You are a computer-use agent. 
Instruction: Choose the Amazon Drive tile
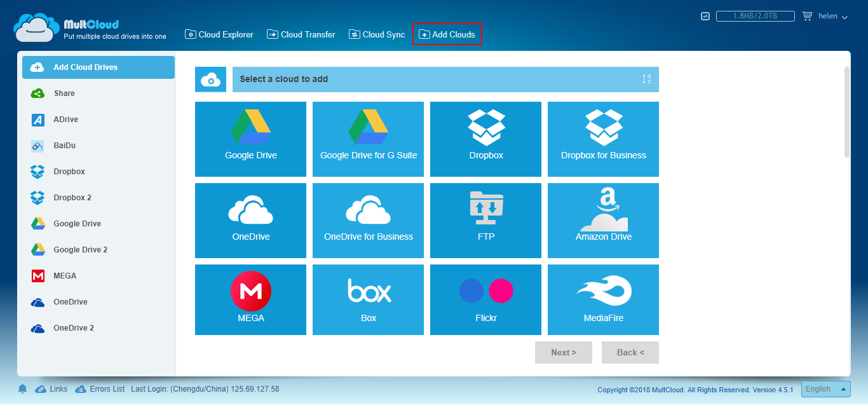[603, 221]
